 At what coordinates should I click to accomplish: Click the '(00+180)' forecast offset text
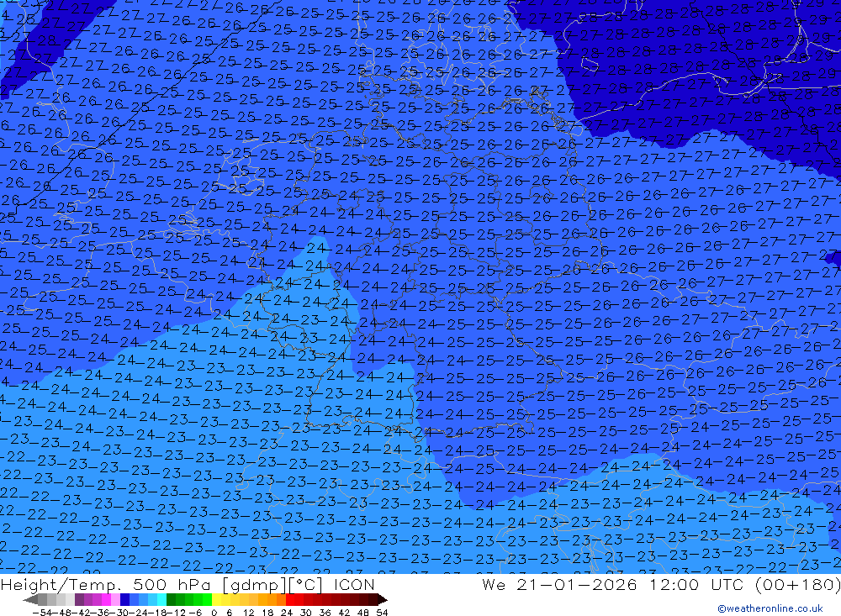(797, 584)
